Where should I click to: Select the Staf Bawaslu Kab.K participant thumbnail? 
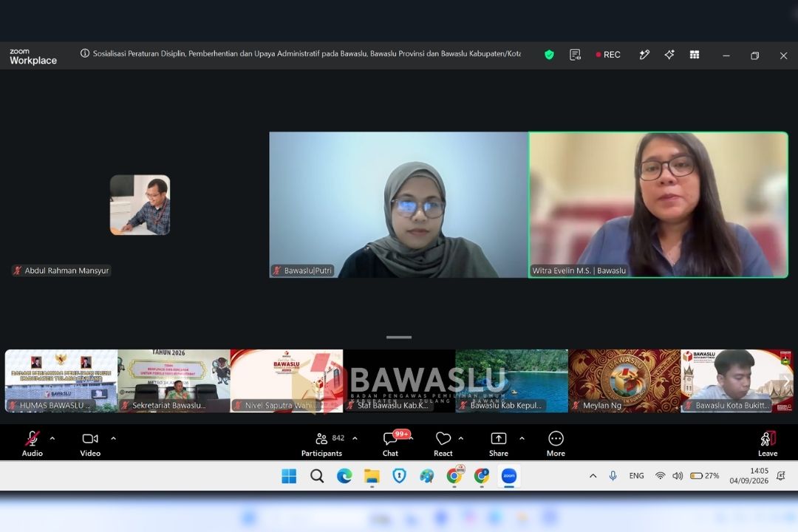pyautogui.click(x=399, y=381)
